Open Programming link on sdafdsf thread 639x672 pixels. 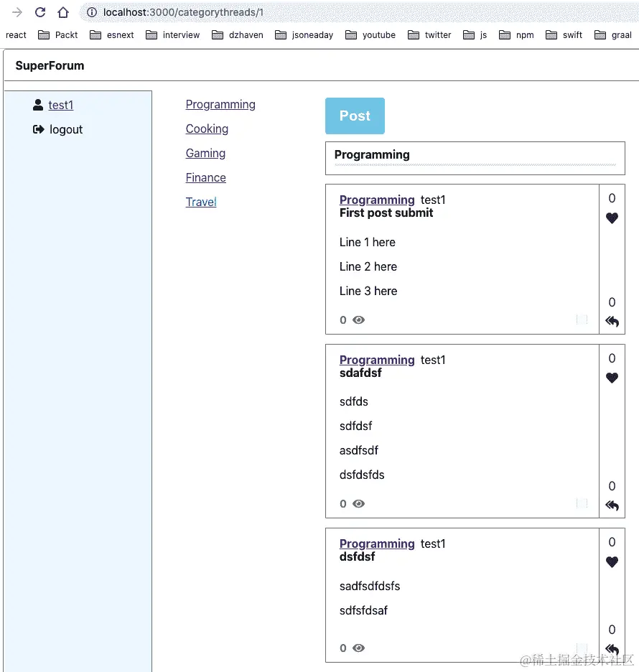tap(377, 360)
